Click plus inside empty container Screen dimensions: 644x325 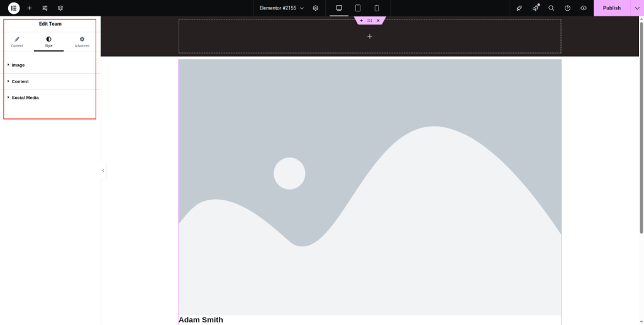370,36
